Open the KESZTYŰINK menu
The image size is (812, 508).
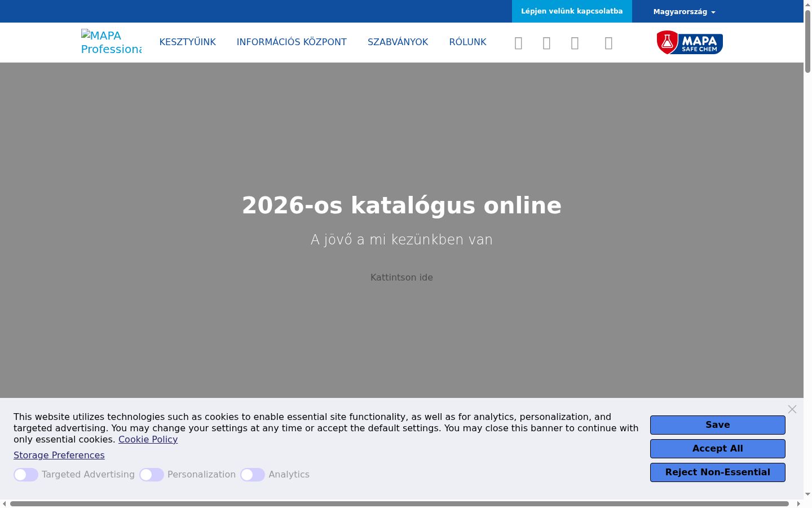point(188,42)
